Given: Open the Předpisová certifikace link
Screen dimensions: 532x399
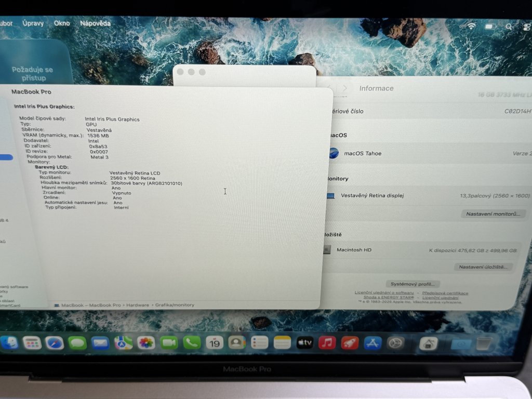Looking at the screenshot, I should 445,293.
